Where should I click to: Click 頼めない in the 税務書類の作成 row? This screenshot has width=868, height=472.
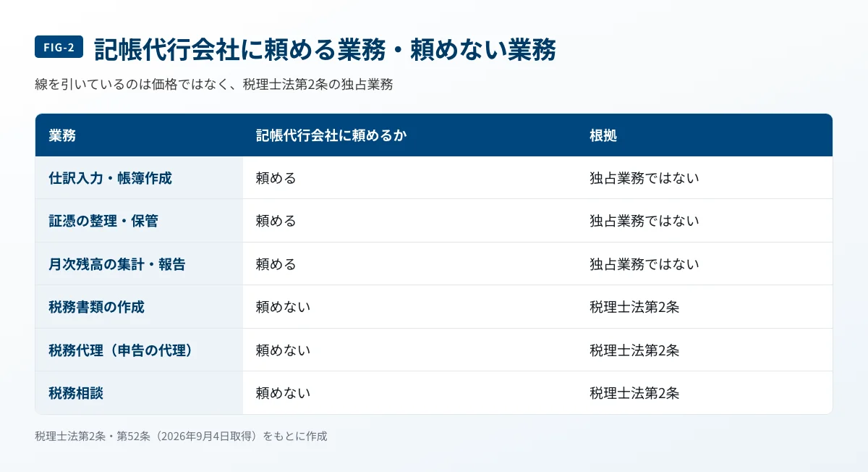[283, 307]
